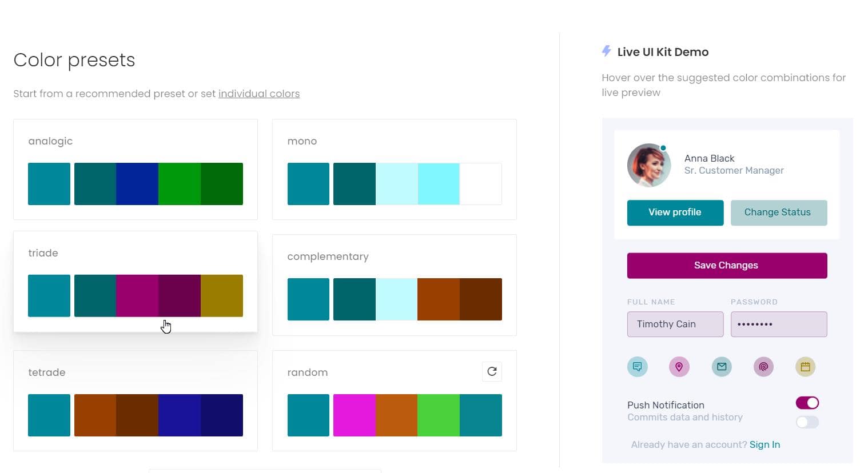This screenshot has height=473, width=868.
Task: Select the light cyan swatch in the mono preset
Action: [396, 183]
